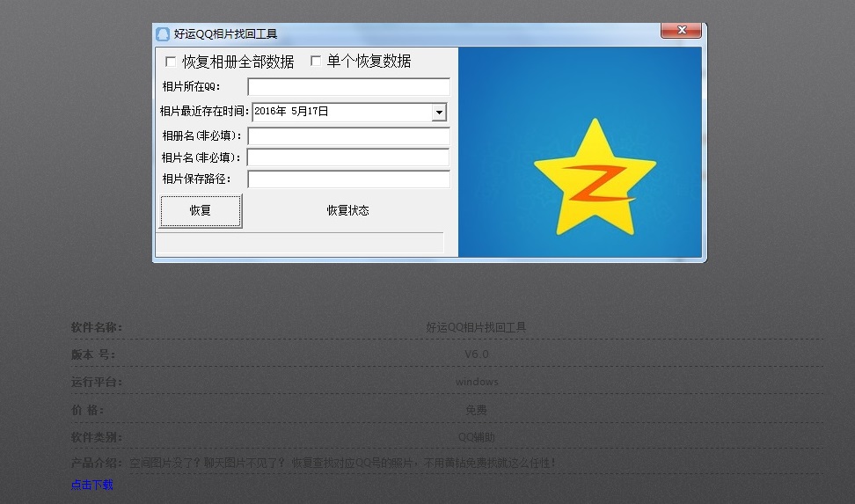Click the 点击下载 download link

(x=92, y=485)
